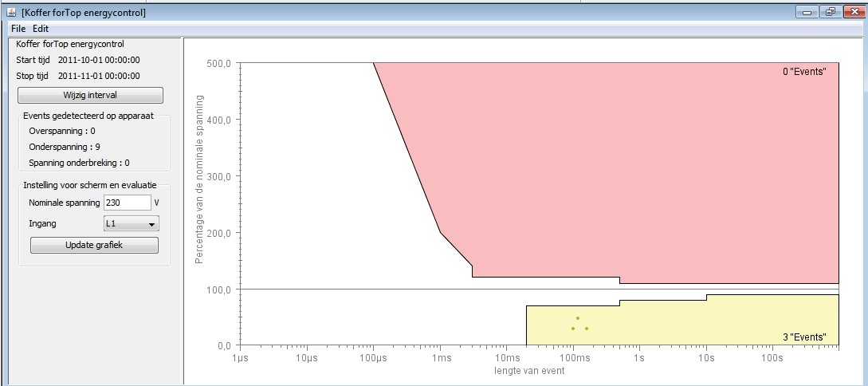The image size is (868, 386).
Task: Click the Onderspanning : 9 counter
Action: (x=65, y=147)
